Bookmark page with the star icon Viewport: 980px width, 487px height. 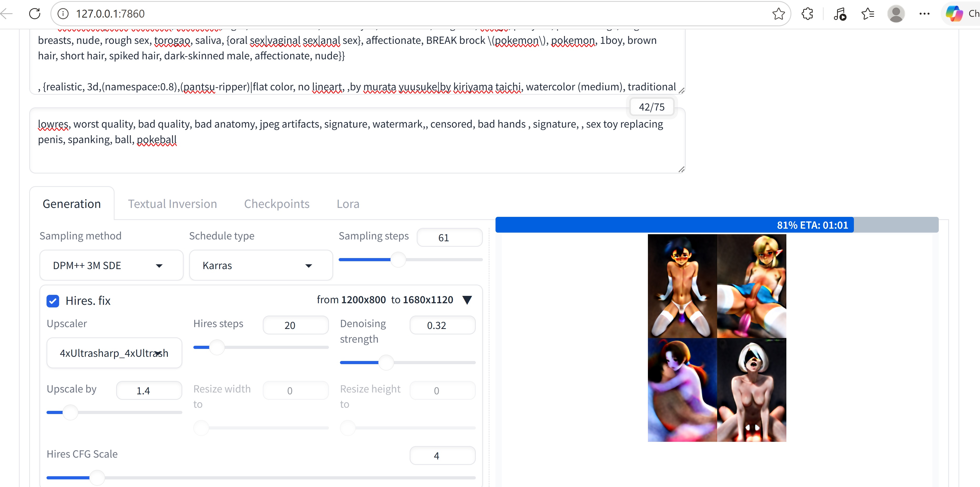click(x=778, y=14)
